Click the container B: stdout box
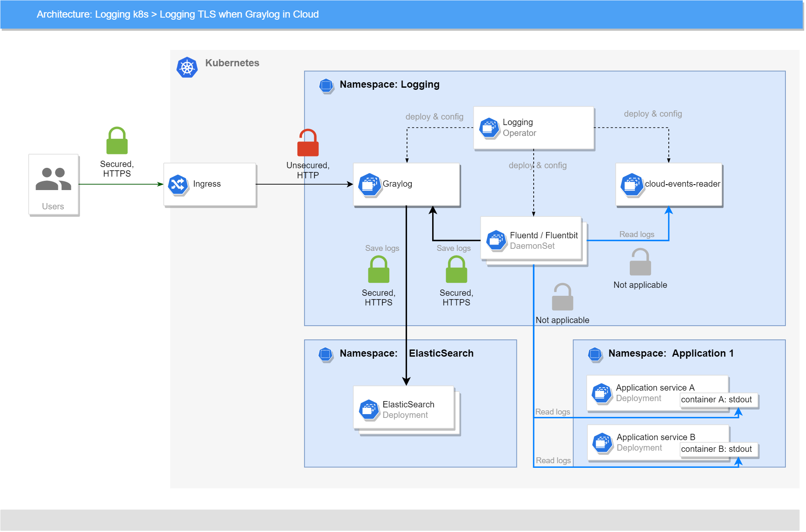This screenshot has width=806, height=532. tap(719, 449)
